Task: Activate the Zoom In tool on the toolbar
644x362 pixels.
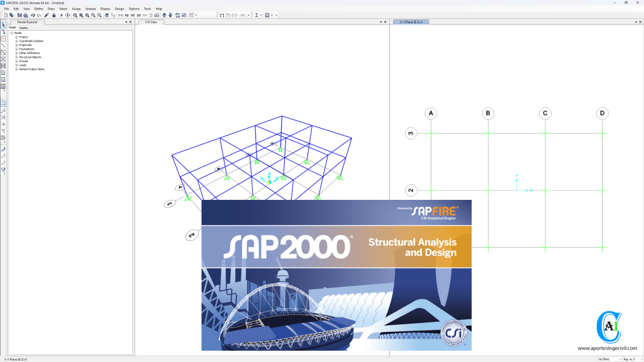Action: (x=92, y=14)
